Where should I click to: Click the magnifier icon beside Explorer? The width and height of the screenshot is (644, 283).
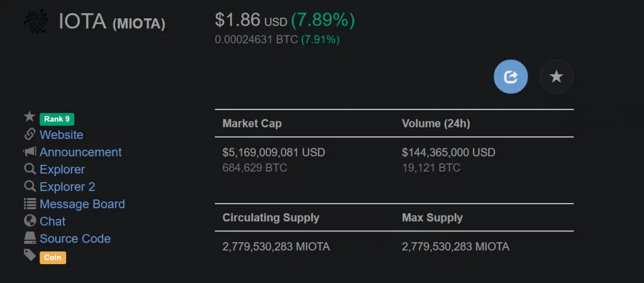pyautogui.click(x=30, y=169)
